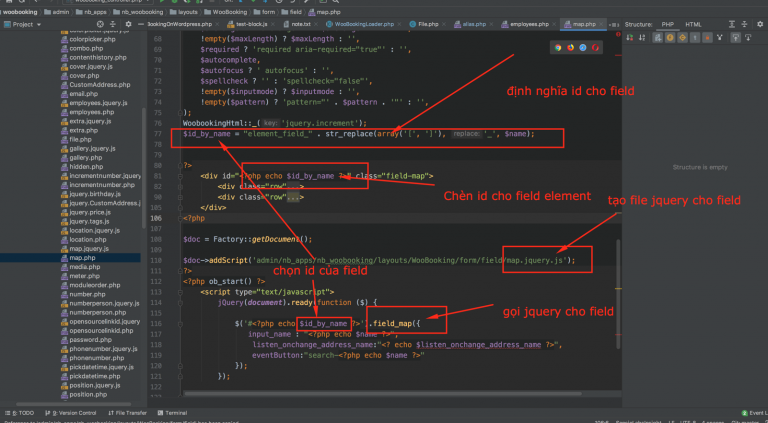Click the Opera browser preview icon

pos(596,47)
